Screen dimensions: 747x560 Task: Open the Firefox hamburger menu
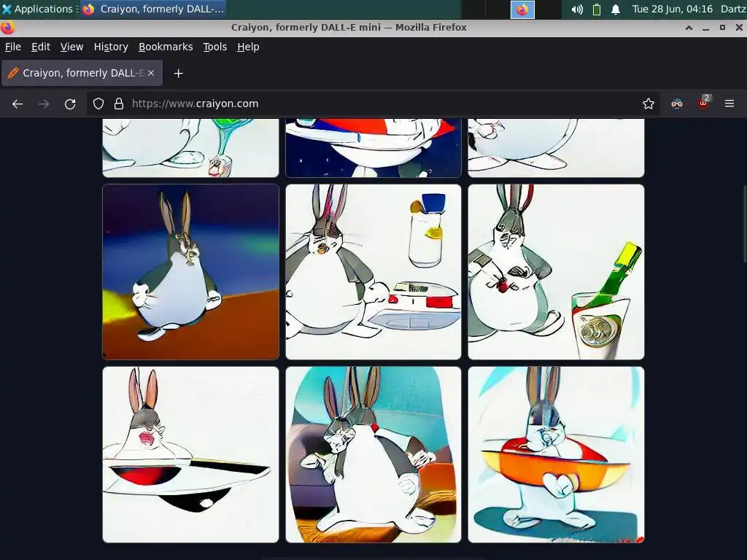click(729, 104)
